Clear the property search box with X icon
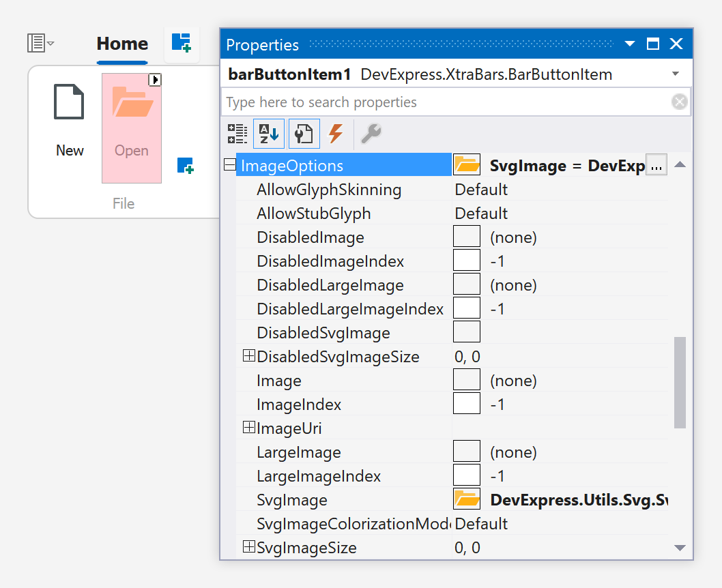The height and width of the screenshot is (588, 722). tap(679, 102)
